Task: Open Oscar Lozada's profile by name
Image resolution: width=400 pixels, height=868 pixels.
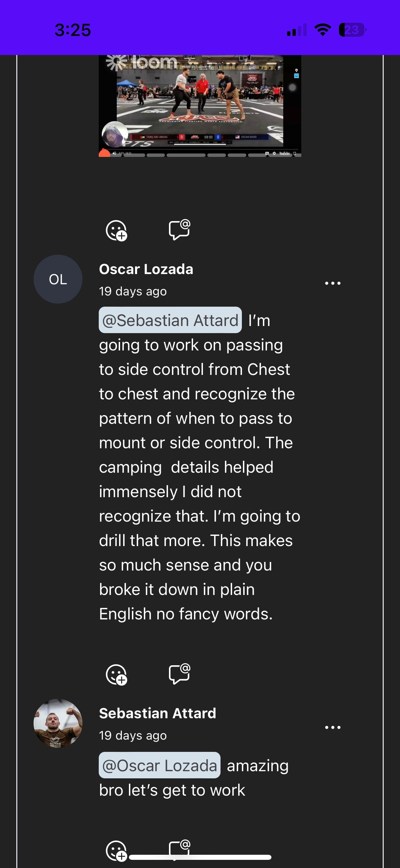Action: (x=146, y=269)
